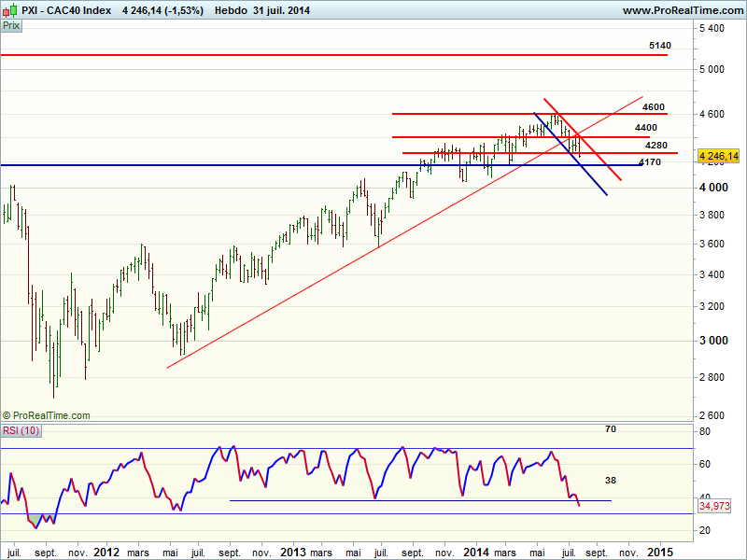
Task: Select the Hebdo timeframe label
Action: [x=231, y=10]
